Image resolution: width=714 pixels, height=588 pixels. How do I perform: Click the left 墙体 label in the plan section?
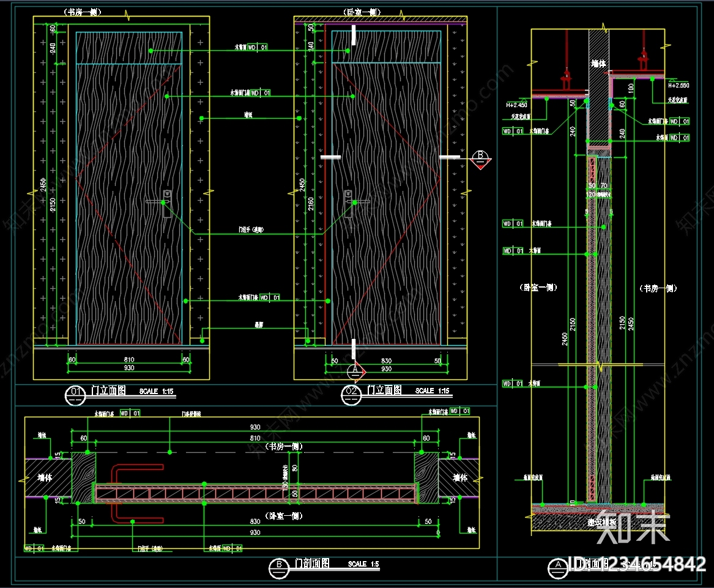[x=45, y=477]
